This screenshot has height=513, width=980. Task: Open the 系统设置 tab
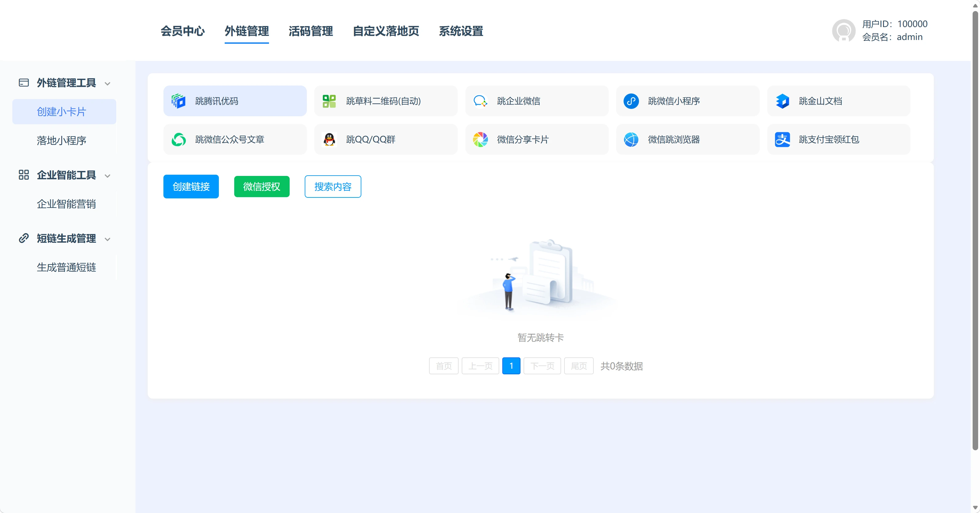pos(461,31)
